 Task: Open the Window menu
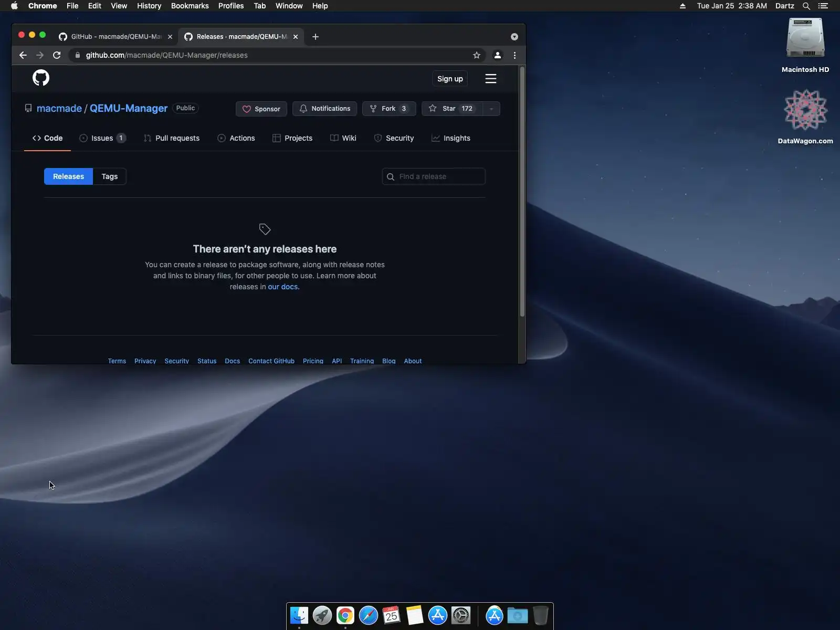289,6
